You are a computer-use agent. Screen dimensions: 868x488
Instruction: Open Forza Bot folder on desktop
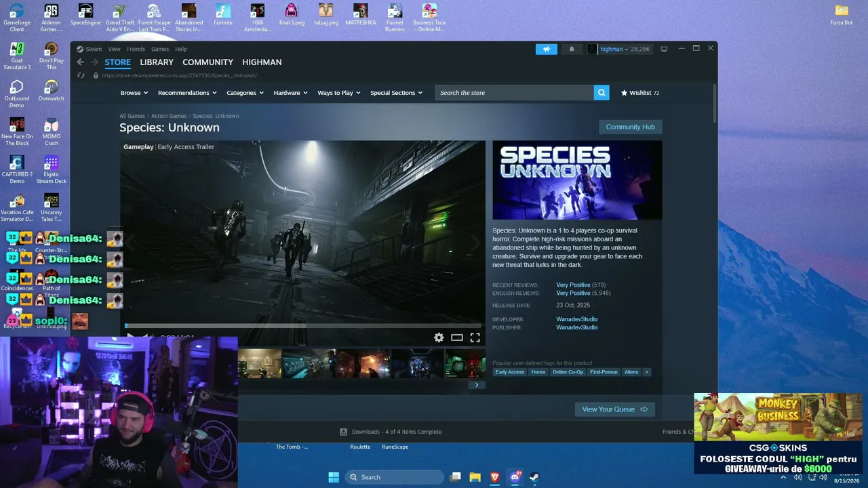click(842, 15)
